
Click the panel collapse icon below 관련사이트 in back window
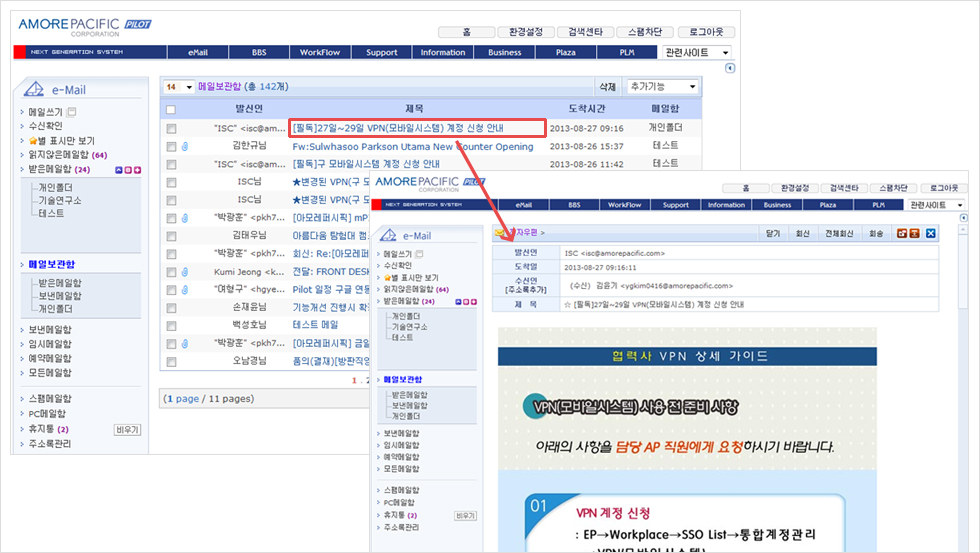(729, 68)
